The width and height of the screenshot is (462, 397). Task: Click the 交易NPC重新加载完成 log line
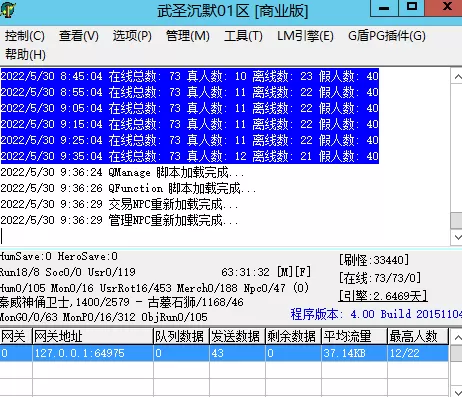119,204
